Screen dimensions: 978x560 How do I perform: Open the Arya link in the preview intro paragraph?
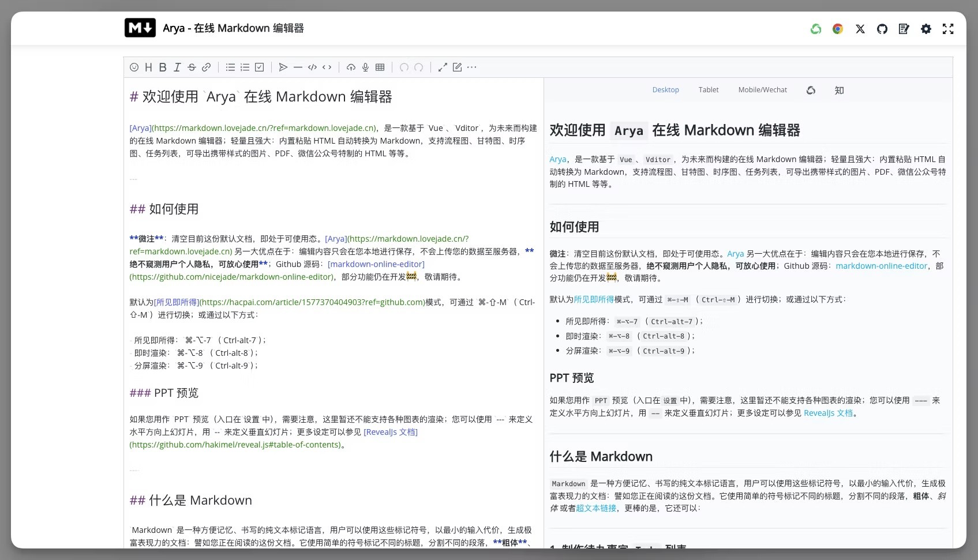click(x=557, y=159)
